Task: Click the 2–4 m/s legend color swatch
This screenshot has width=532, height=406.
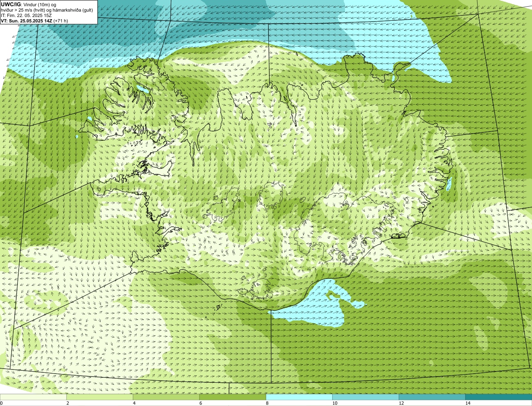Action: (x=100, y=397)
